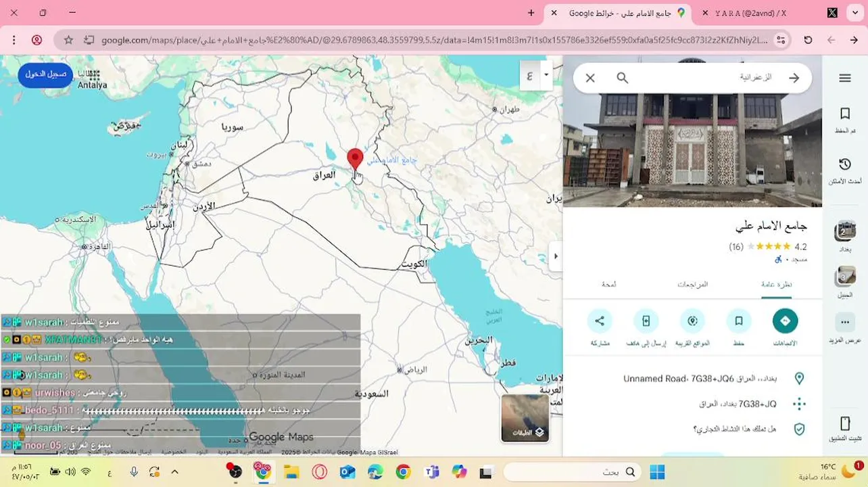The image size is (868, 487).
Task: Reload the page with refresh icon
Action: point(808,40)
